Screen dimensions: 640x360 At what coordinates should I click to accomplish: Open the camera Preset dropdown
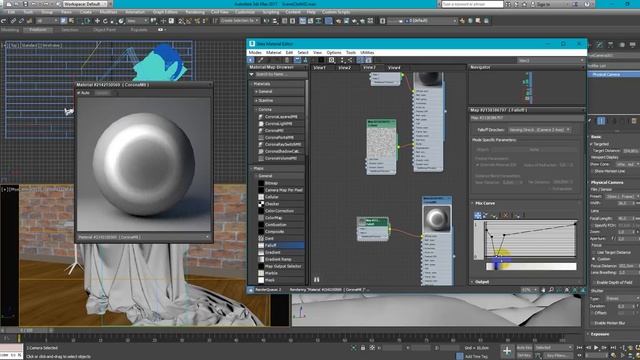(x=623, y=196)
